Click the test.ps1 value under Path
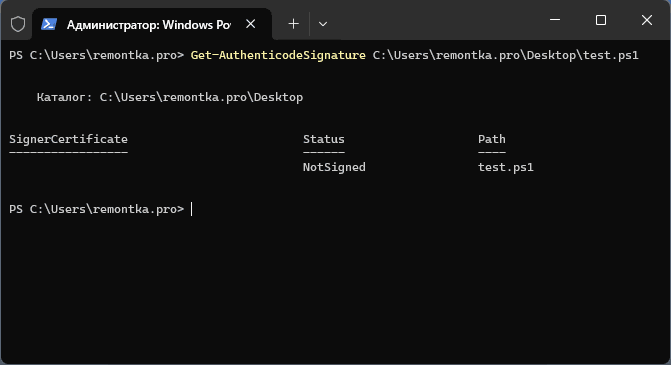Viewport: 671px width, 365px height. coord(506,167)
